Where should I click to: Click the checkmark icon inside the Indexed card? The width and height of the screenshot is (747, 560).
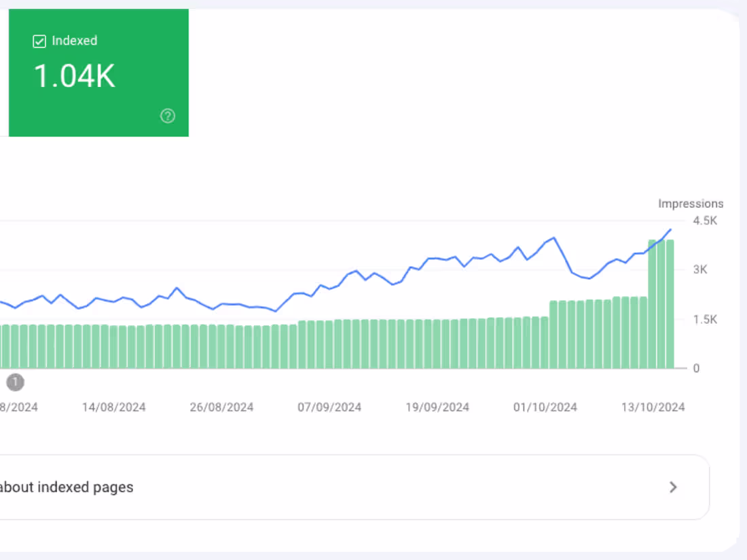pos(39,41)
